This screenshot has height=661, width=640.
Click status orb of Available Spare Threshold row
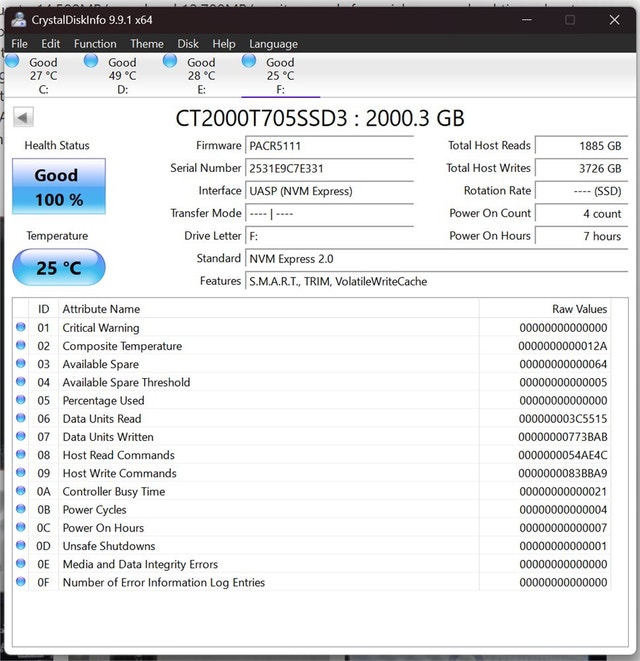[x=21, y=382]
